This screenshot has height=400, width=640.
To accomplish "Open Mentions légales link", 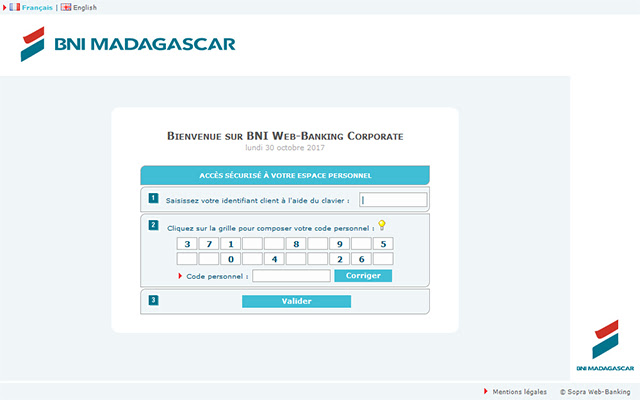I will pyautogui.click(x=520, y=391).
